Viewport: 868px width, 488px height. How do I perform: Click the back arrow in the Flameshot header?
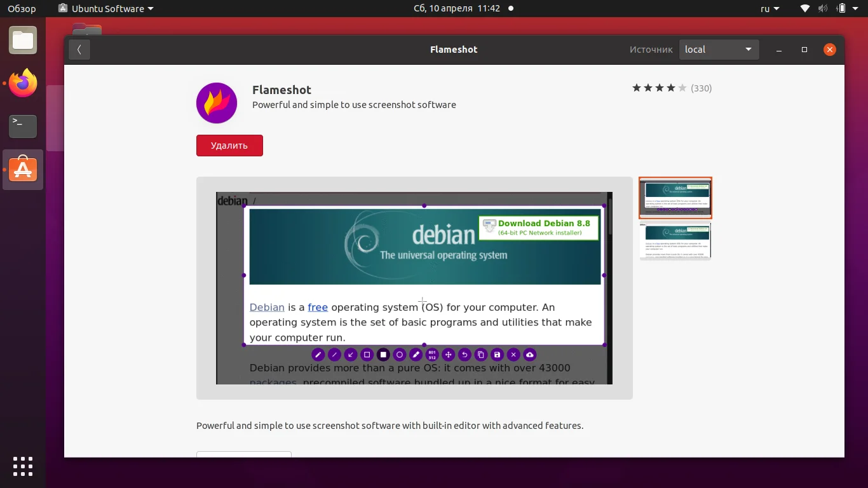tap(79, 49)
